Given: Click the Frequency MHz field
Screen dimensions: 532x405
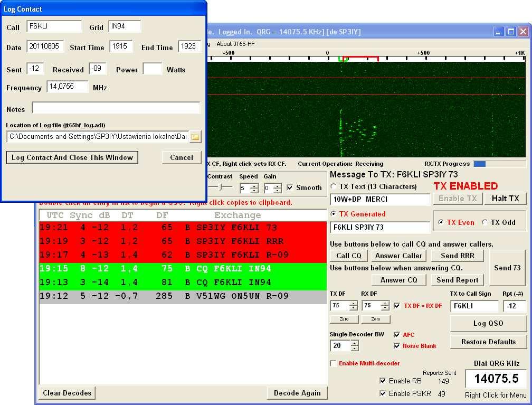Looking at the screenshot, I should pyautogui.click(x=68, y=87).
